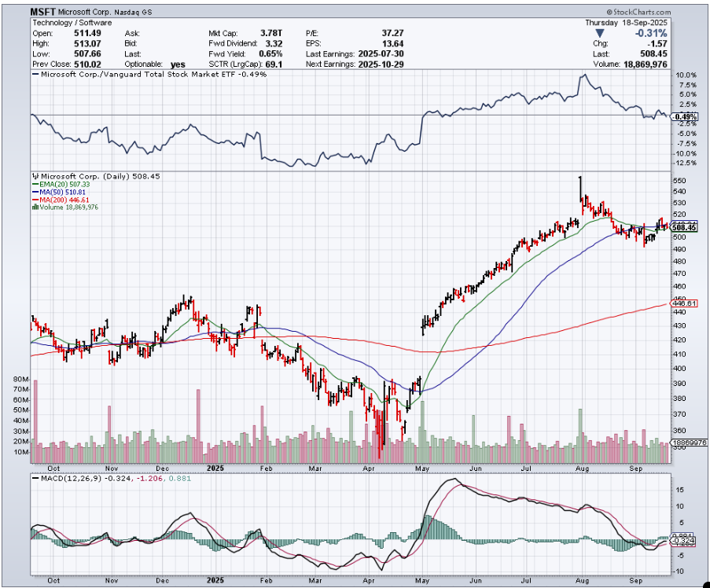The width and height of the screenshot is (710, 588).
Task: Select the MACD(12,26,9) legend label
Action: [71, 479]
